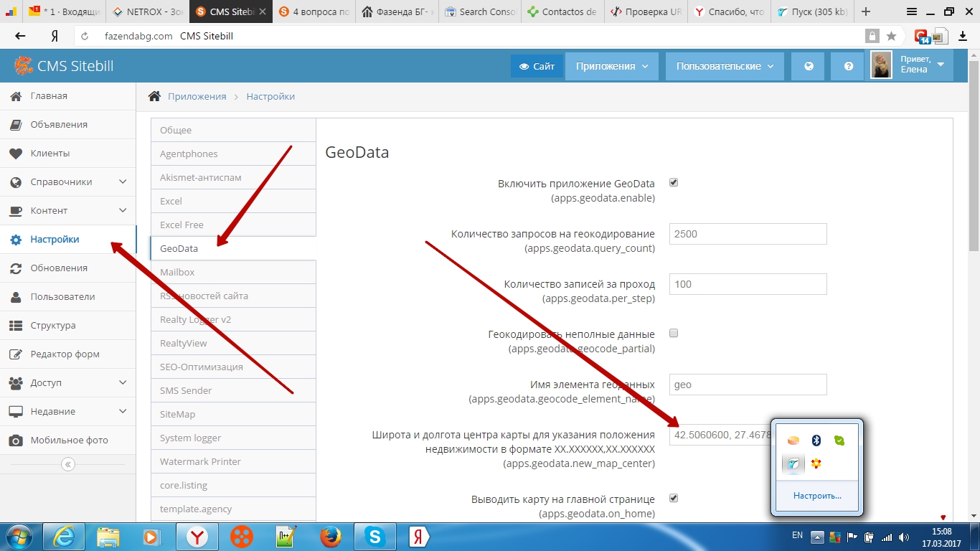Click the green check icon in tray popup
This screenshot has width=980, height=551.
point(839,441)
